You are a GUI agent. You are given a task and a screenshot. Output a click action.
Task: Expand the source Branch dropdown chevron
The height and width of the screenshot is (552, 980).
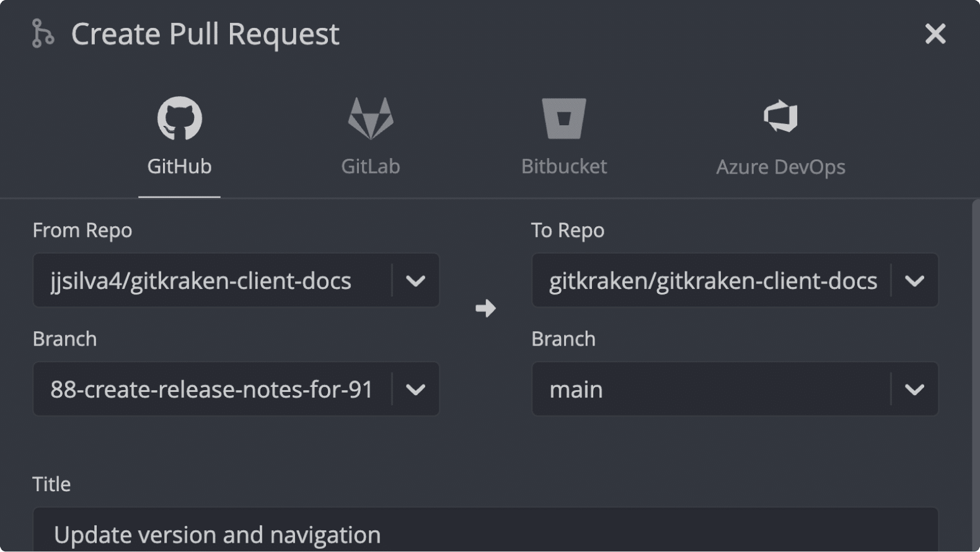point(415,390)
